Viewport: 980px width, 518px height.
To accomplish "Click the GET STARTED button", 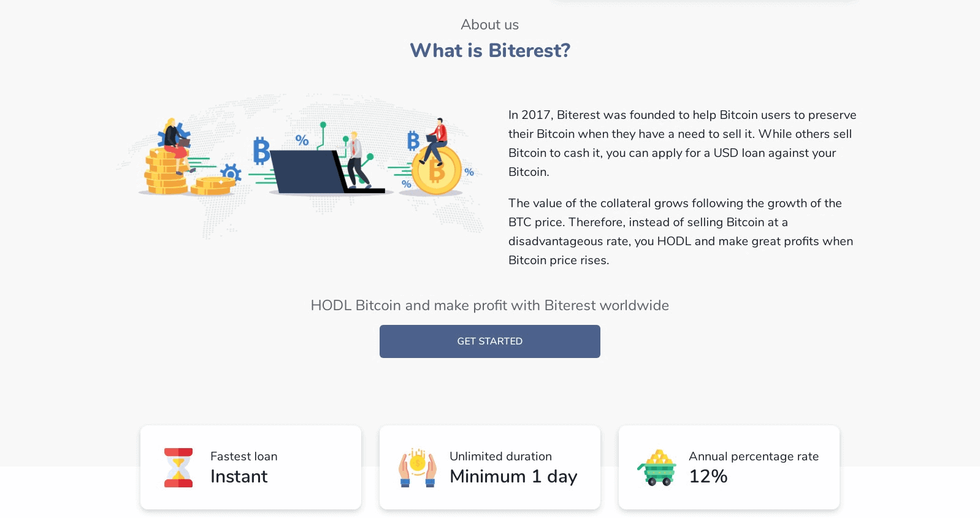I will click(x=489, y=341).
